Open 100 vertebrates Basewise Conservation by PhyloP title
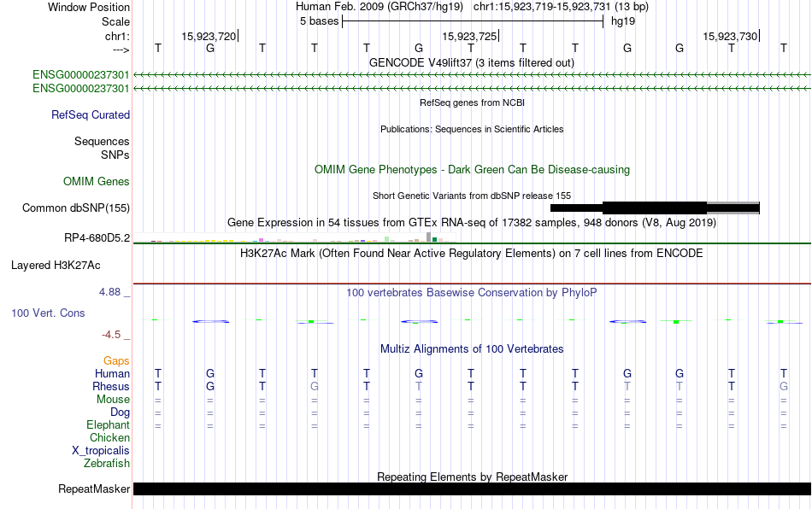Image resolution: width=812 pixels, height=509 pixels. [x=472, y=293]
